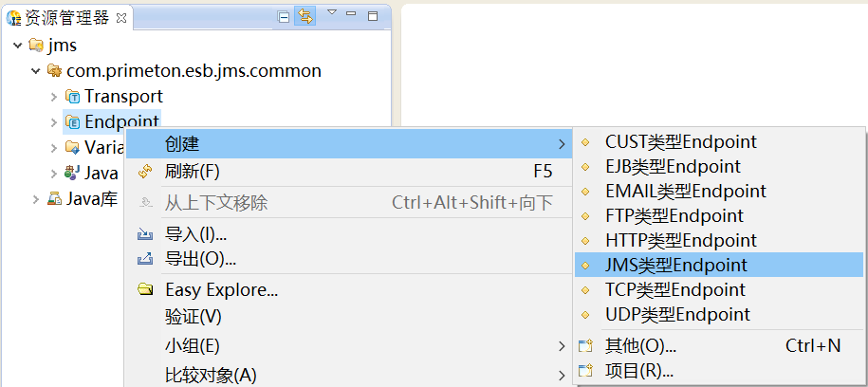Select 刷新(F) from context menu
The image size is (868, 387).
[x=193, y=172]
